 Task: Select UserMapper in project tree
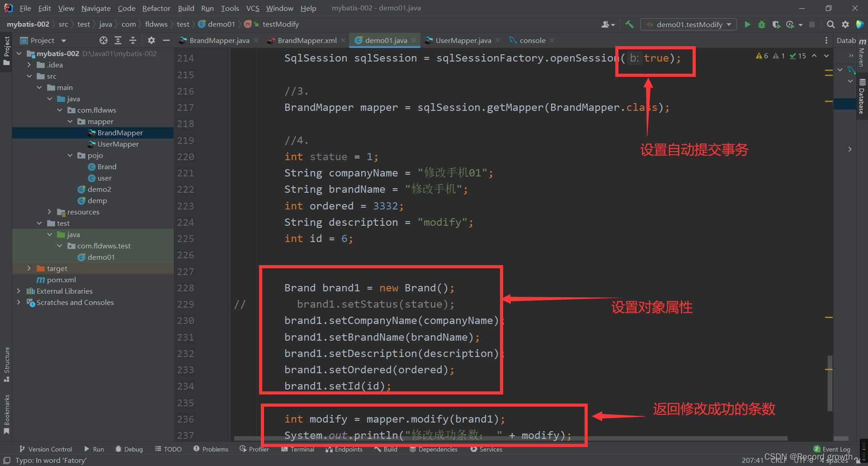(x=118, y=144)
